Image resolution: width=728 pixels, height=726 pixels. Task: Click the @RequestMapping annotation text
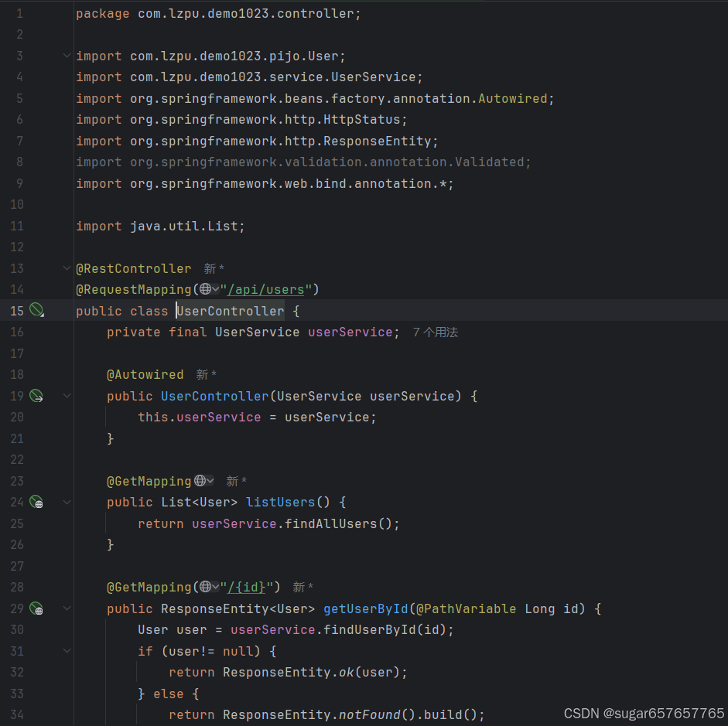pos(134,290)
